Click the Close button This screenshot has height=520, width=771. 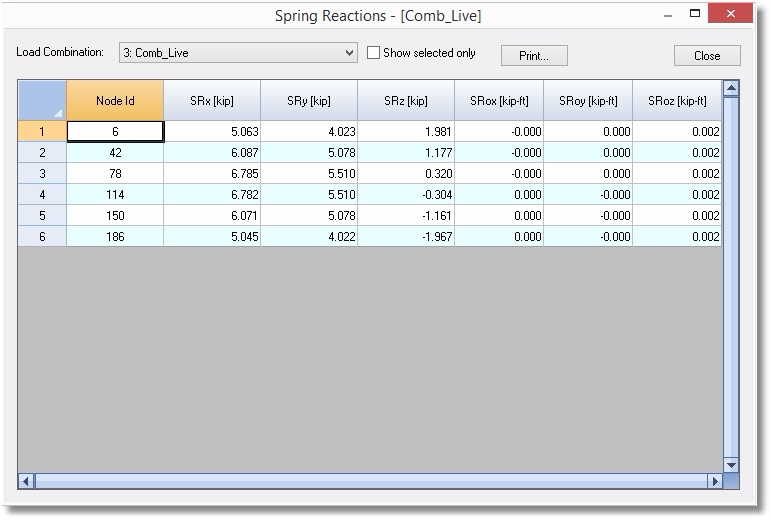707,56
